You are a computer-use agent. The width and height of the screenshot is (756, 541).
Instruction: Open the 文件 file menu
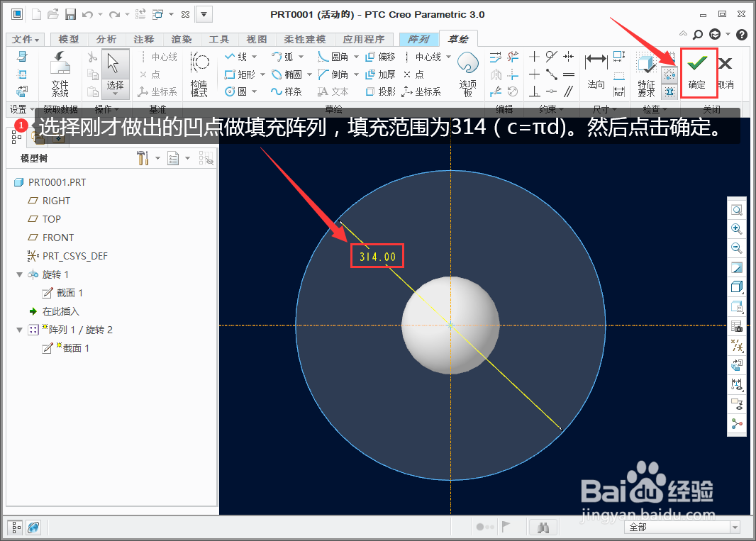coord(26,40)
